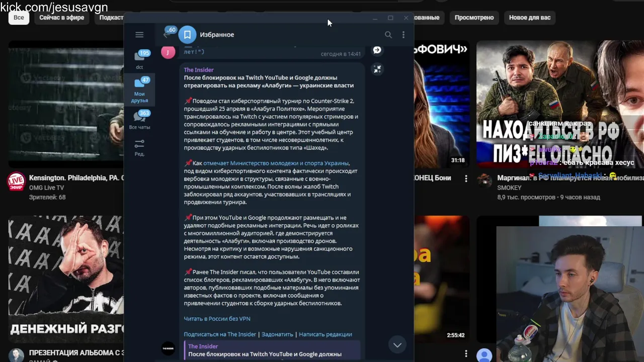
Task: Jump to bottom with the down chevron
Action: (x=397, y=345)
